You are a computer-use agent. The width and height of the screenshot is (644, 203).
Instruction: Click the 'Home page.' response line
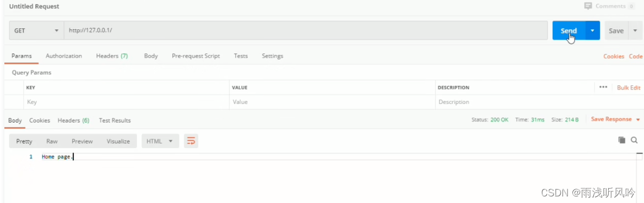click(x=57, y=157)
